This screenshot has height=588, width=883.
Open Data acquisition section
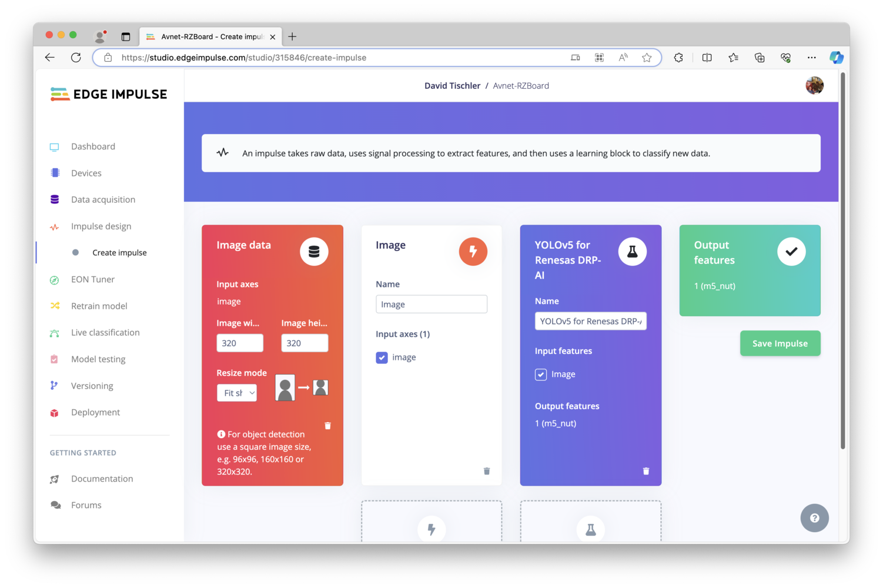coord(103,199)
